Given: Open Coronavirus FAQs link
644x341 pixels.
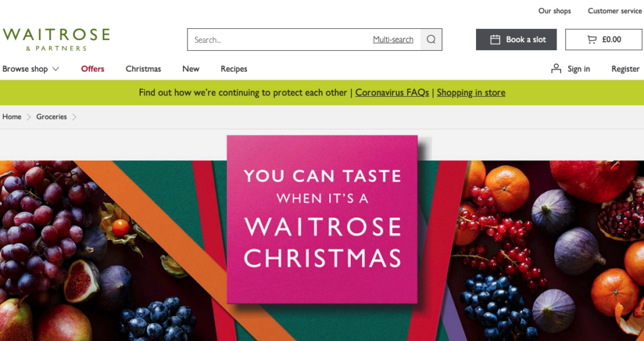Looking at the screenshot, I should [x=392, y=93].
